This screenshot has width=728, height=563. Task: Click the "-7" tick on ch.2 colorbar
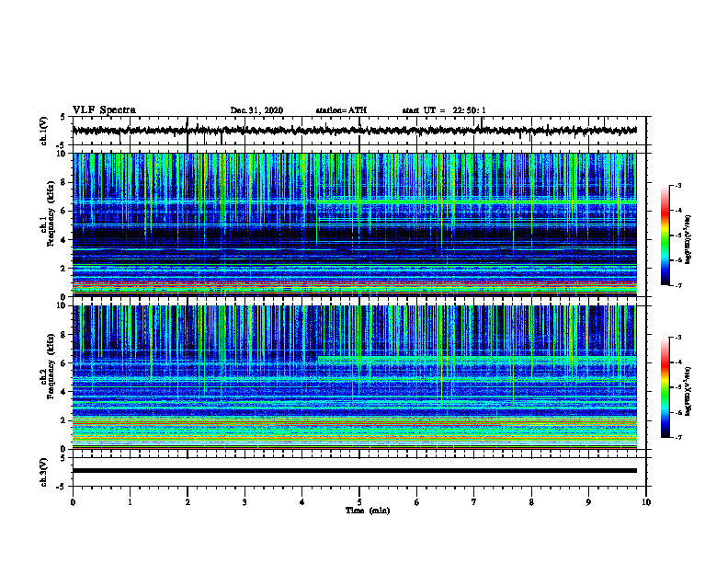click(x=678, y=438)
